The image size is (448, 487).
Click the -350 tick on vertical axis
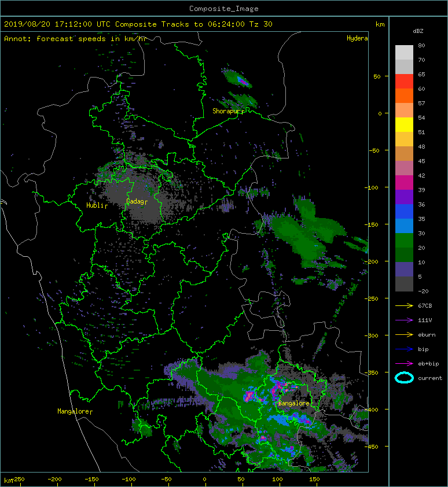click(372, 372)
